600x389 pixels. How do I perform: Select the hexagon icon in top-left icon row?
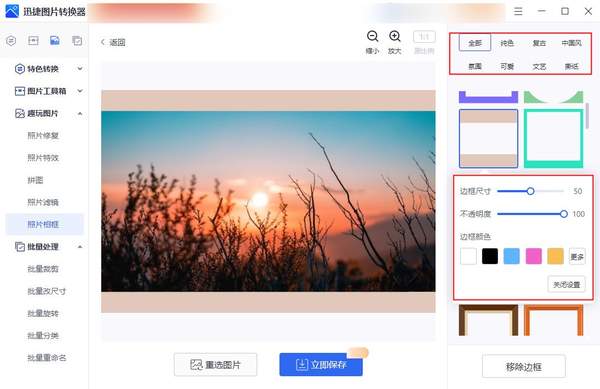click(x=11, y=41)
